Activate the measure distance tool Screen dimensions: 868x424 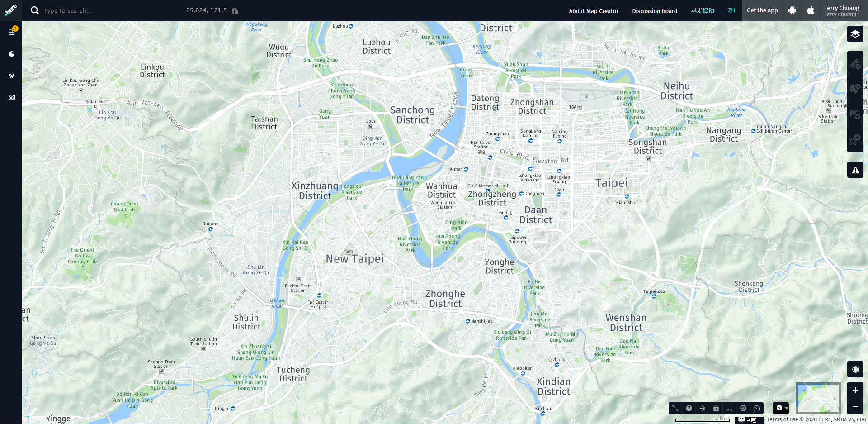click(x=675, y=408)
